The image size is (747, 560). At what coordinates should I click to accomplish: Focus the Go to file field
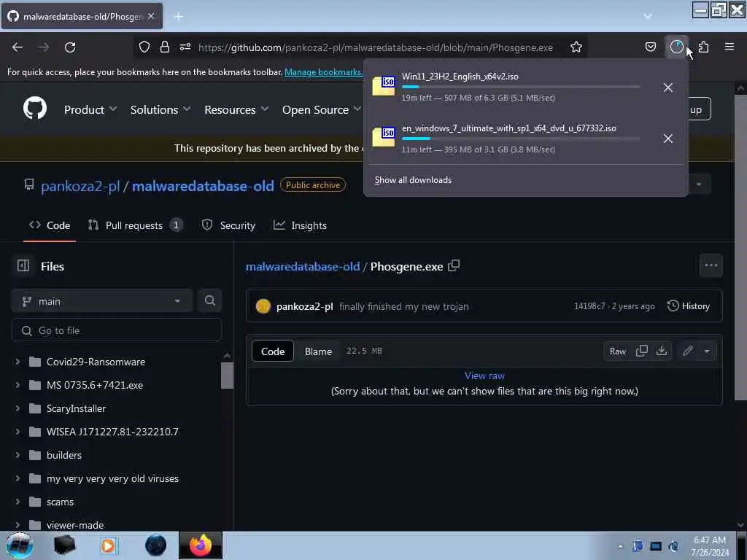(117, 330)
